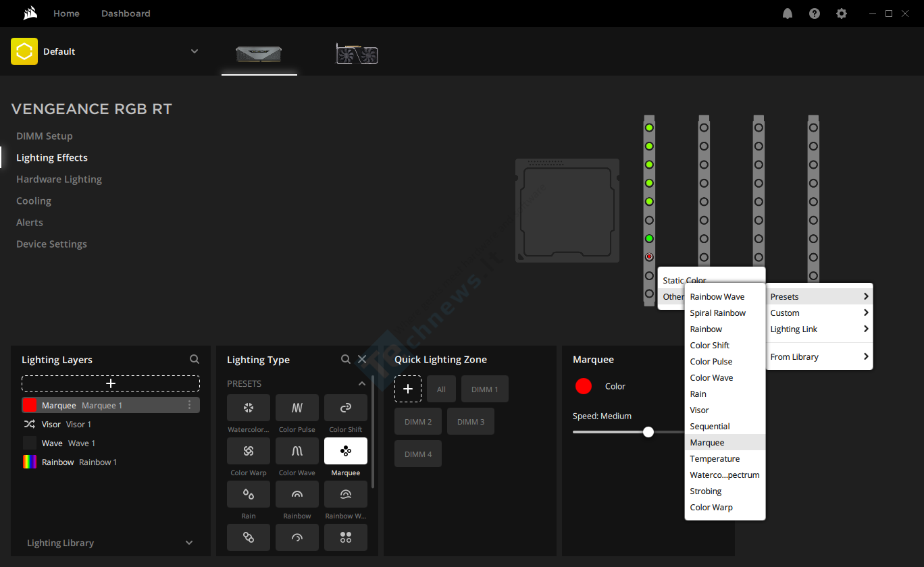Choose the Color Wave lighting icon
Screen dimensions: 924x567
pos(297,451)
